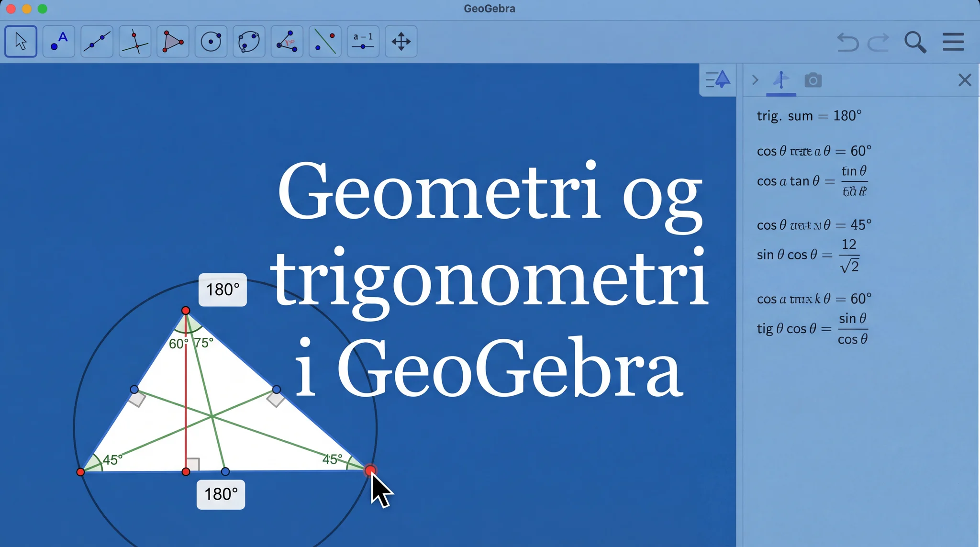
Task: Switch to the construction tools tab
Action: (x=781, y=80)
